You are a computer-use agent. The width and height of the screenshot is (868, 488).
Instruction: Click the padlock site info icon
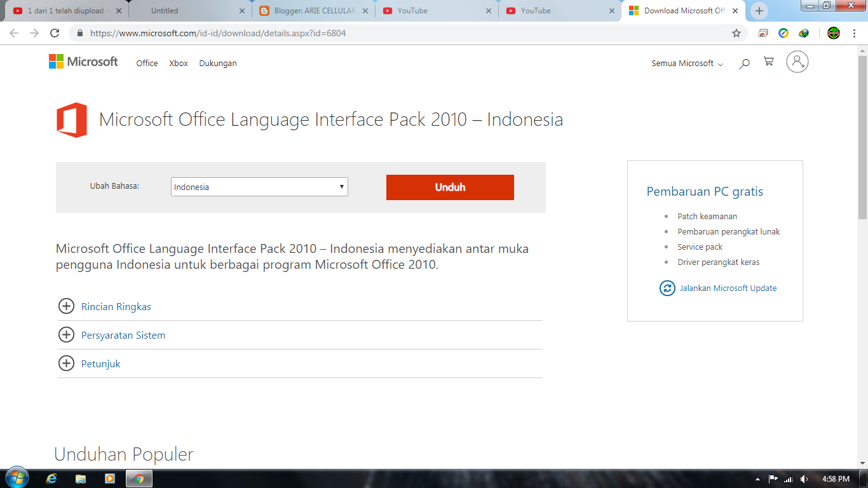pyautogui.click(x=80, y=33)
